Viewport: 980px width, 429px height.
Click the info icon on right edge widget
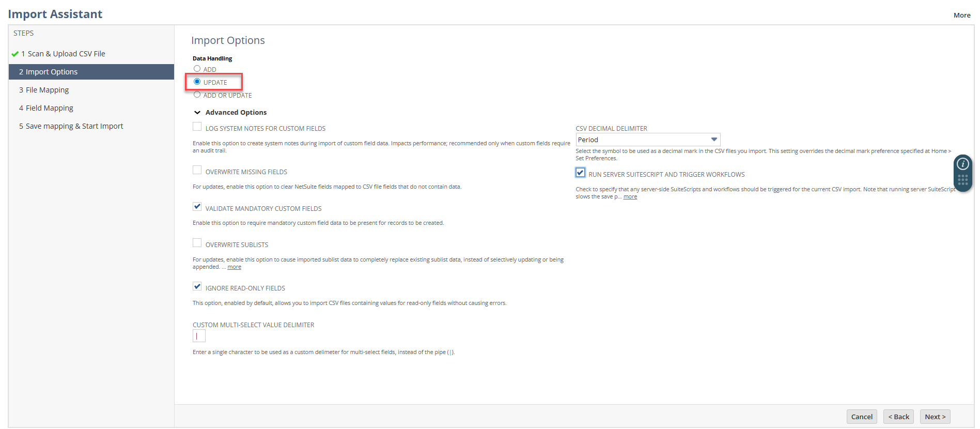pos(962,164)
